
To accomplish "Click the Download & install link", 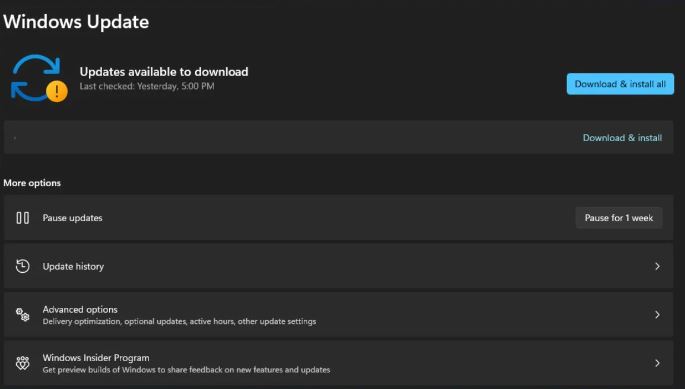I will pos(623,138).
